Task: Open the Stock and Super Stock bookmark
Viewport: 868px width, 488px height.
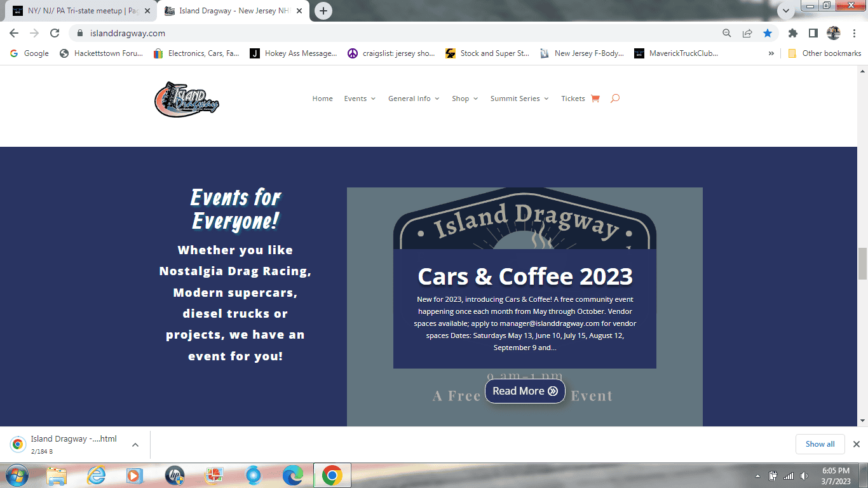Action: coord(488,53)
